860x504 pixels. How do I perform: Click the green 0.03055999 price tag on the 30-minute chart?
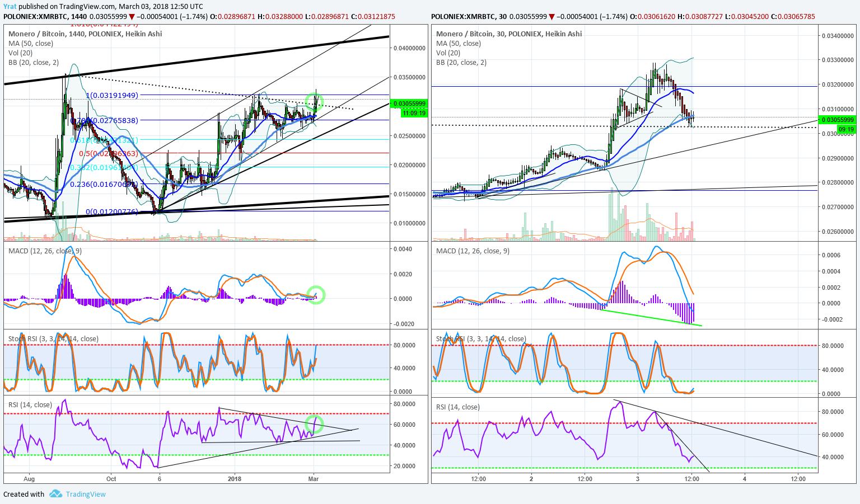coord(837,120)
